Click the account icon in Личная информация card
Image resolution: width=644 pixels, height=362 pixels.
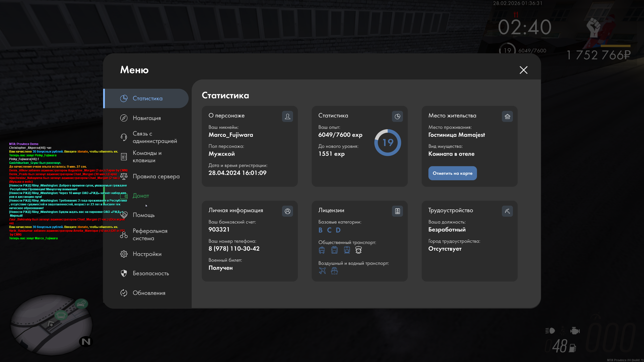point(287,211)
